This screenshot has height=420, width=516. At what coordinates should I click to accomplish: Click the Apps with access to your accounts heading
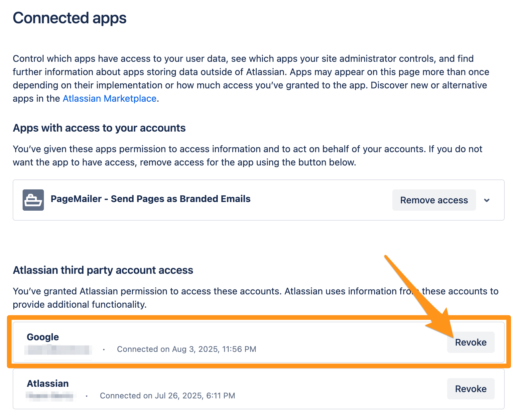click(99, 128)
